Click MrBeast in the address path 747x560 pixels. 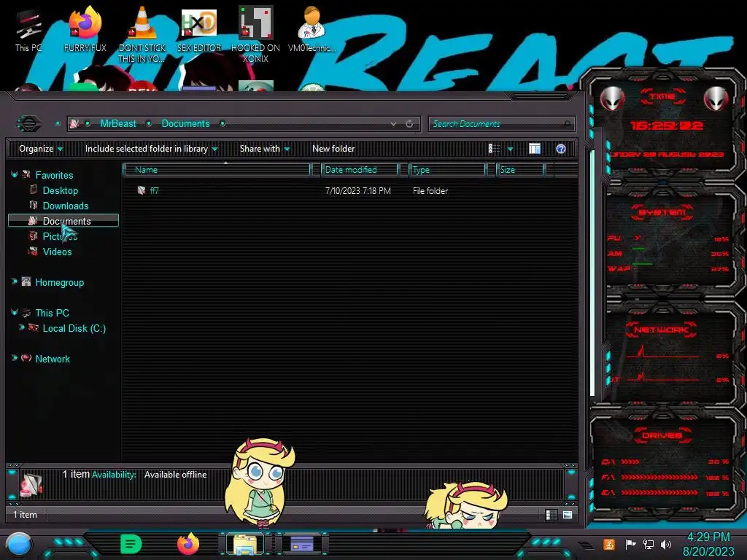pyautogui.click(x=118, y=124)
